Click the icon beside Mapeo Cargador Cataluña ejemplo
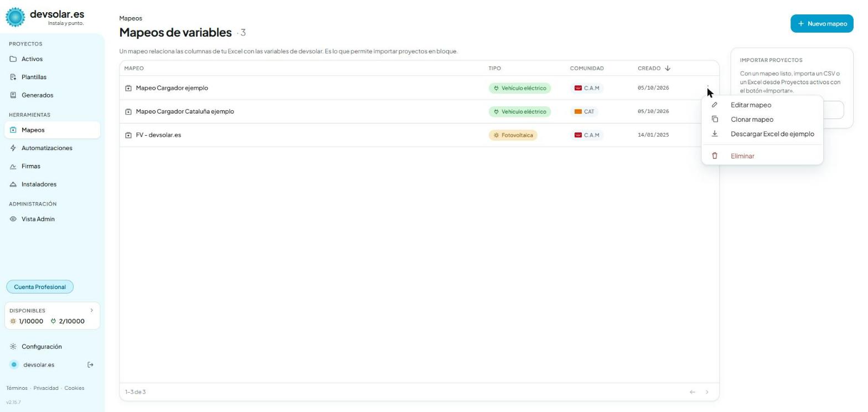 point(128,112)
